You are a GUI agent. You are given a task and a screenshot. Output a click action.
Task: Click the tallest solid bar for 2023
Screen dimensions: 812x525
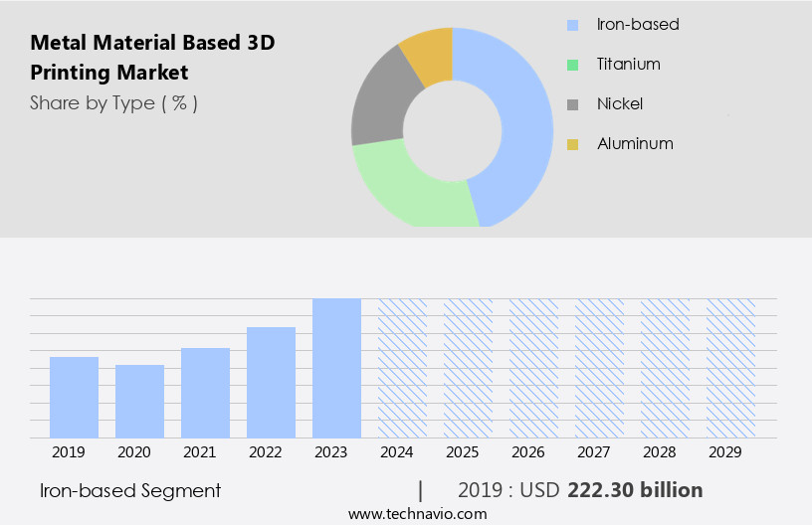[x=336, y=368]
